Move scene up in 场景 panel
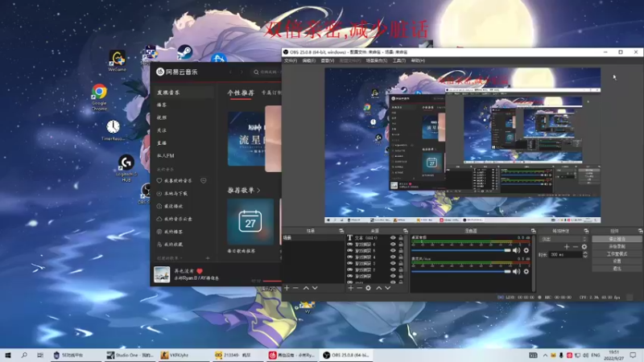 pos(306,288)
